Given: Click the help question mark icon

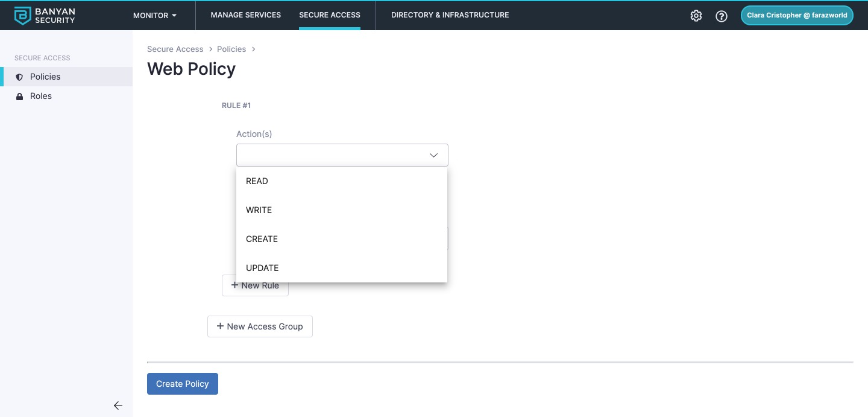Looking at the screenshot, I should tap(722, 16).
